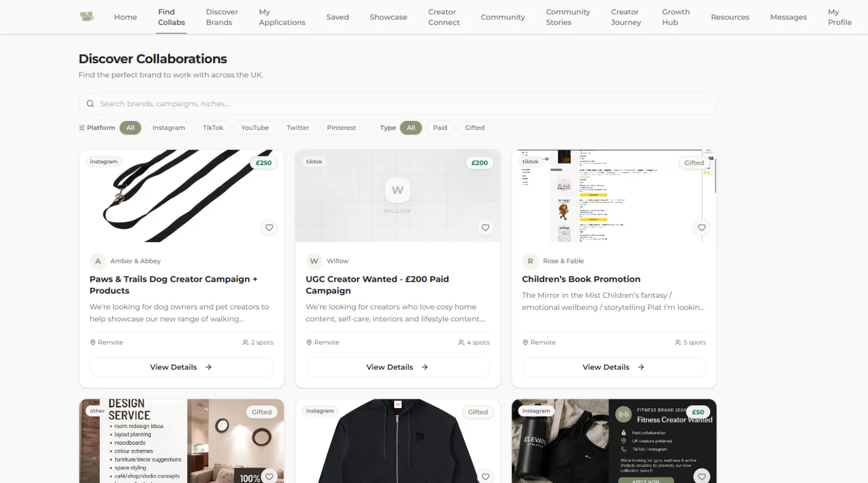Viewport: 868px width, 483px height.
Task: View Details for Paws & Trails campaign
Action: pyautogui.click(x=181, y=367)
